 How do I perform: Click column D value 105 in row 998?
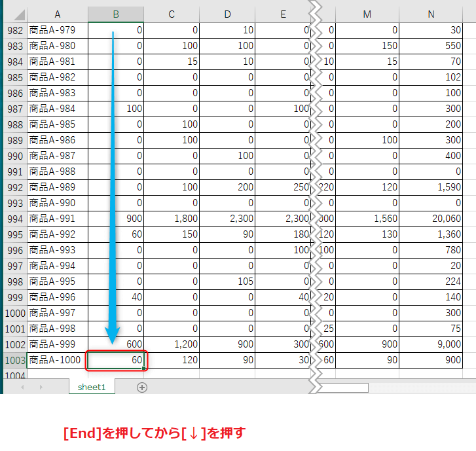pos(227,281)
